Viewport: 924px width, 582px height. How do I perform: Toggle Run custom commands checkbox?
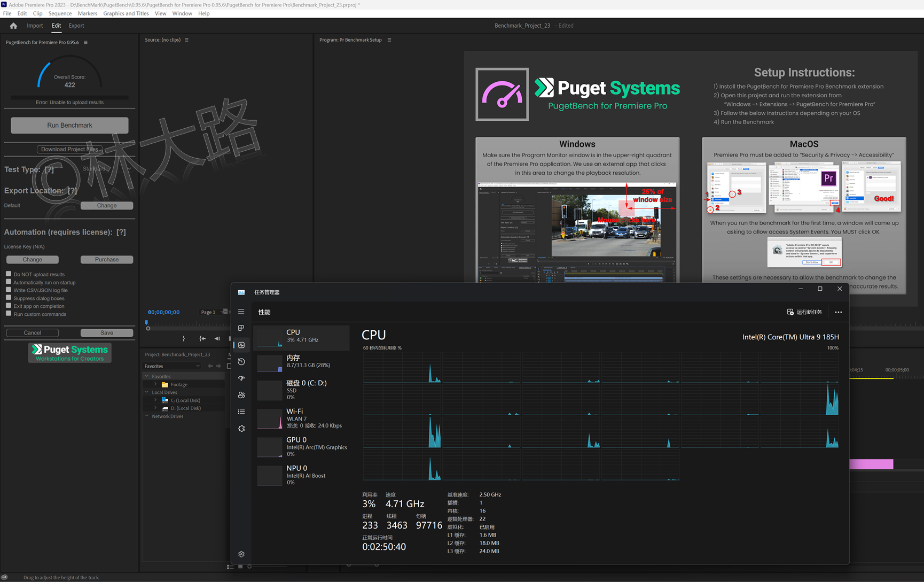(x=9, y=314)
